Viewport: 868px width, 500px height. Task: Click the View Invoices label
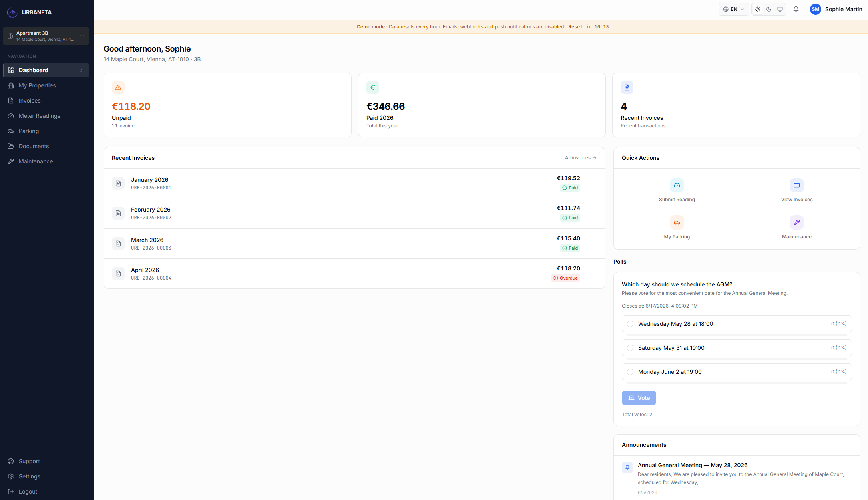797,200
